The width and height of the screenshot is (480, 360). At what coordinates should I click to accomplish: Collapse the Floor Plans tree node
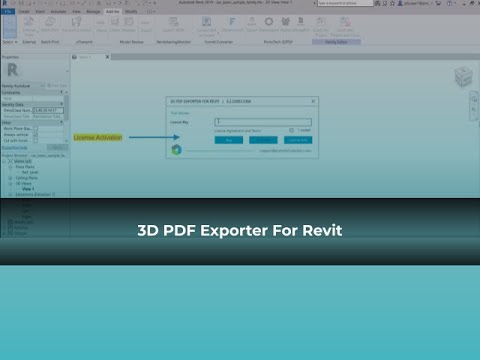point(10,167)
